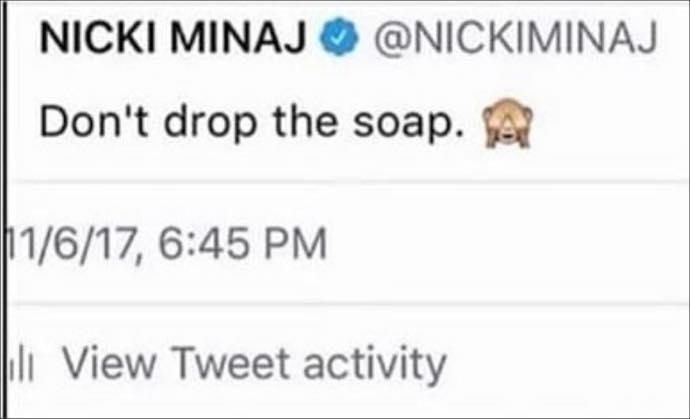Click the word "MINAJ" in the display name
Viewport: 690px width, 419px height.
tap(239, 38)
